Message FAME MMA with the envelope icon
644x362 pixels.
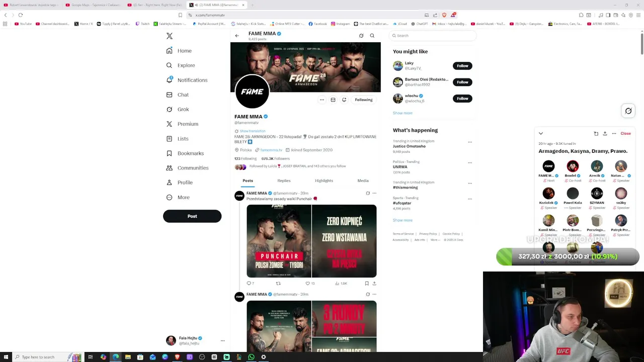[333, 100]
